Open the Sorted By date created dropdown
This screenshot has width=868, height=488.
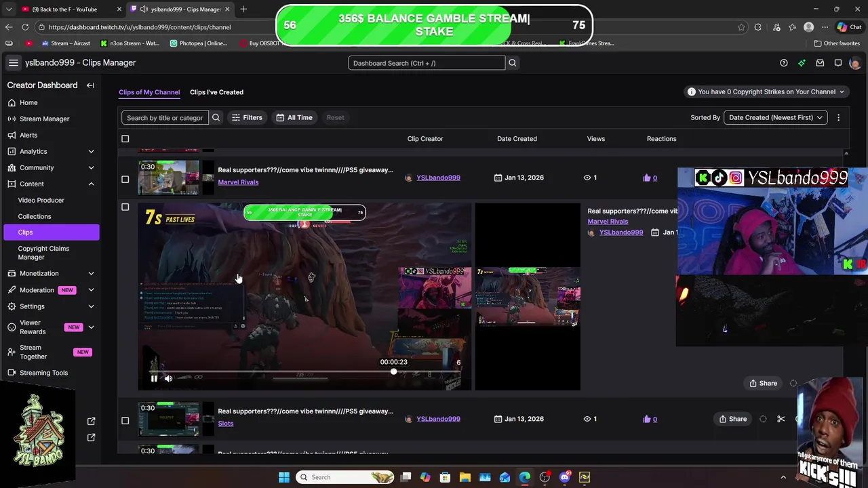tap(775, 118)
